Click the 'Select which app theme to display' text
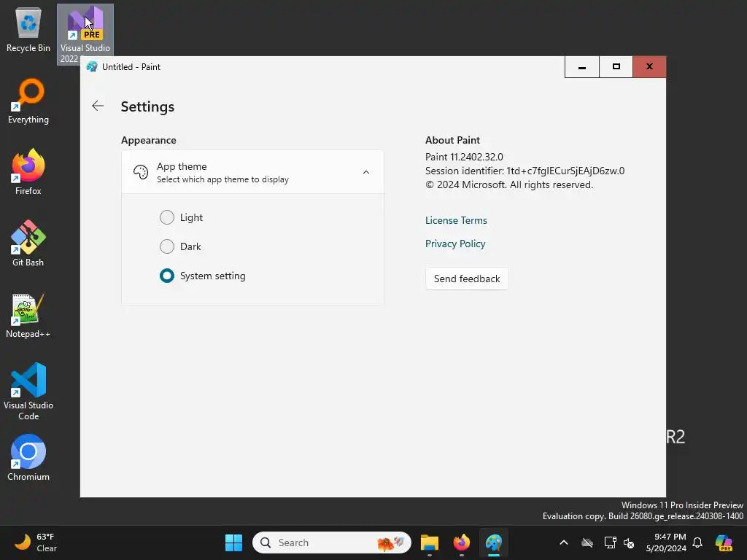The height and width of the screenshot is (560, 747). point(223,179)
